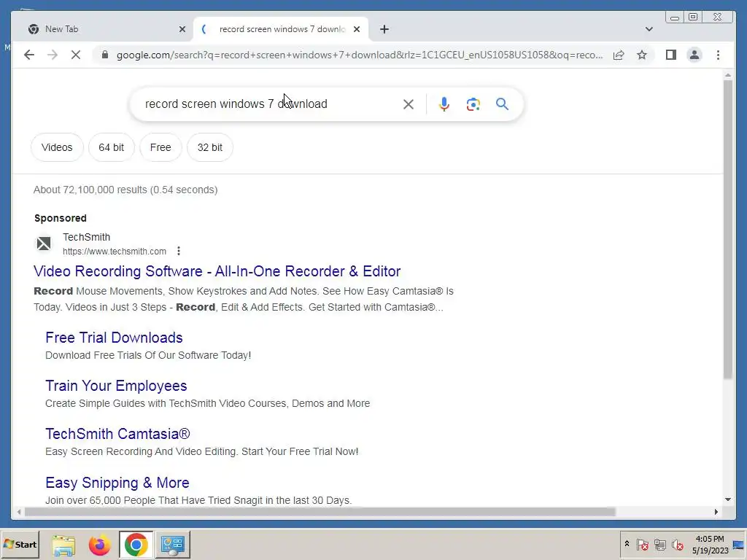The height and width of the screenshot is (560, 747).
Task: Open TechSmith Camtasia link
Action: pyautogui.click(x=117, y=434)
